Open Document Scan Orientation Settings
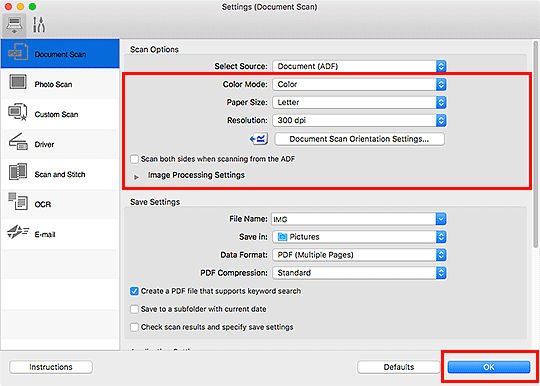Image resolution: width=540 pixels, height=386 pixels. tap(360, 139)
